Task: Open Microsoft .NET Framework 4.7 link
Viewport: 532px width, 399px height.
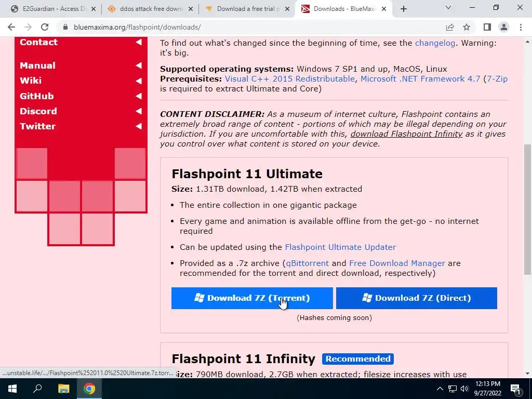Action: [x=420, y=79]
